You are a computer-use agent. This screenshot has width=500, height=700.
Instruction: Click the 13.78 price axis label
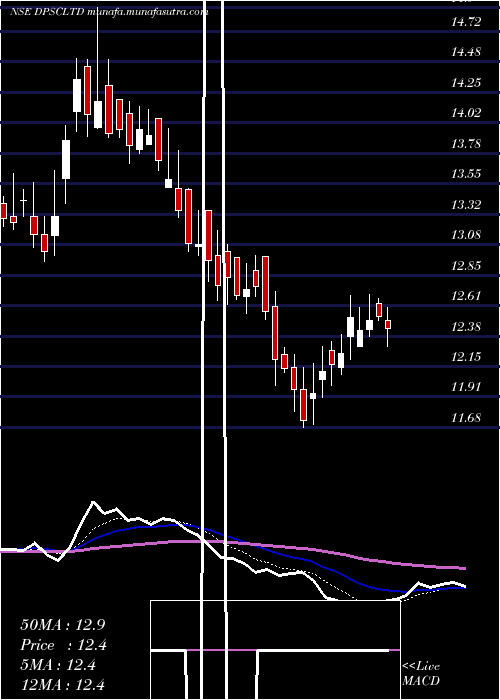pos(466,144)
